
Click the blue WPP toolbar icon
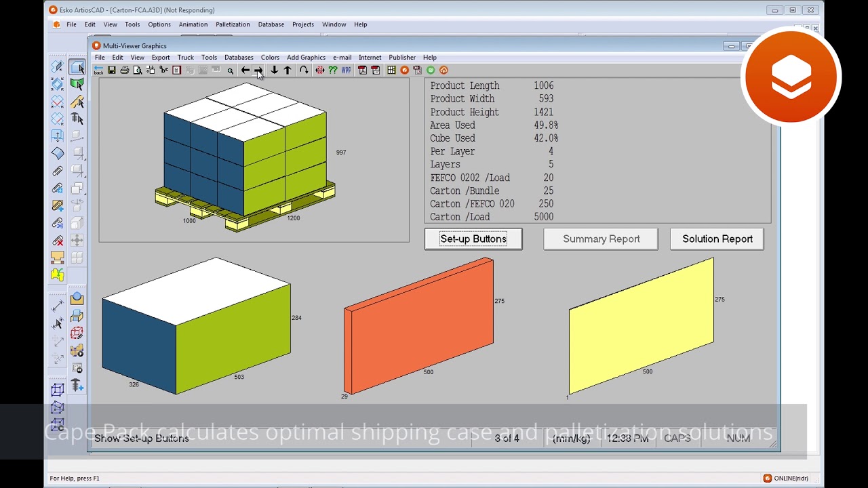[347, 70]
